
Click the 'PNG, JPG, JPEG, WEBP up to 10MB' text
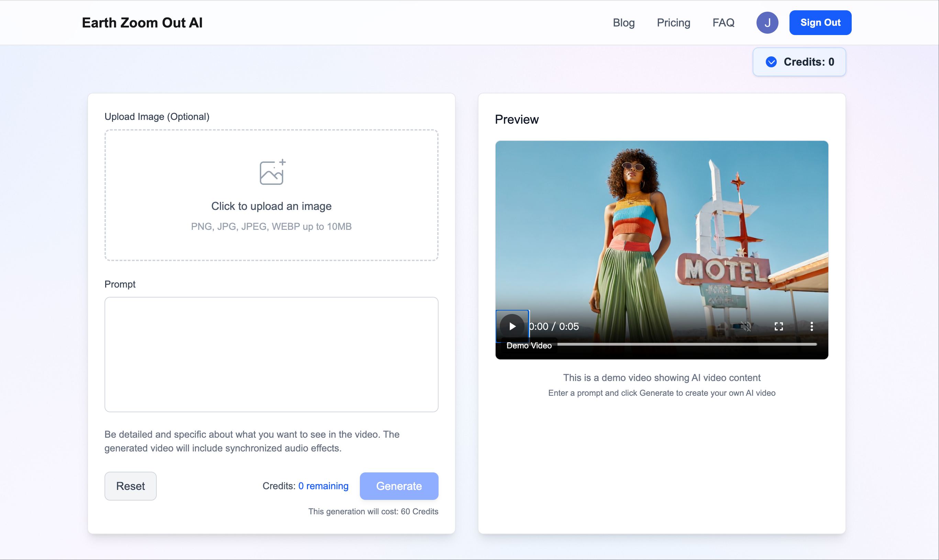point(271,226)
